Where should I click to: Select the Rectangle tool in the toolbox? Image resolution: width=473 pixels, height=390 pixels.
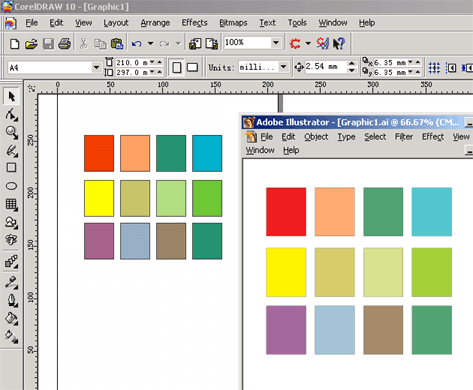tap(11, 167)
